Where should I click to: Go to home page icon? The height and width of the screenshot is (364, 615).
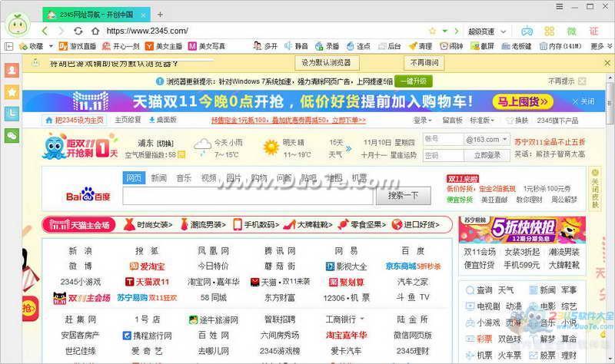tap(95, 31)
